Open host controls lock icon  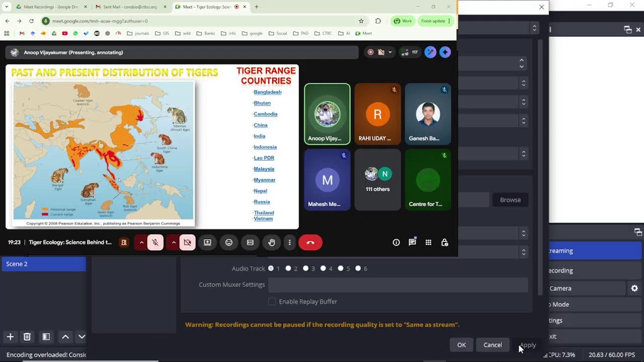coord(445,242)
